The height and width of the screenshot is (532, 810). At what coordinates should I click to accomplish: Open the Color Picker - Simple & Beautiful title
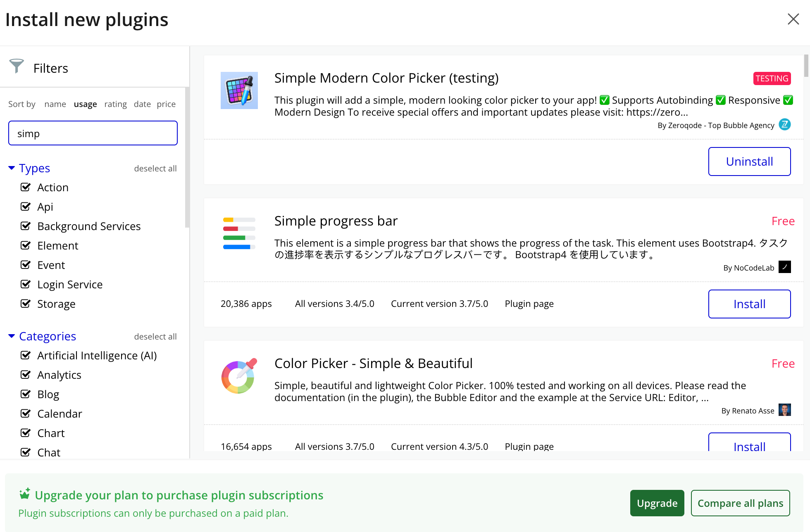(373, 363)
